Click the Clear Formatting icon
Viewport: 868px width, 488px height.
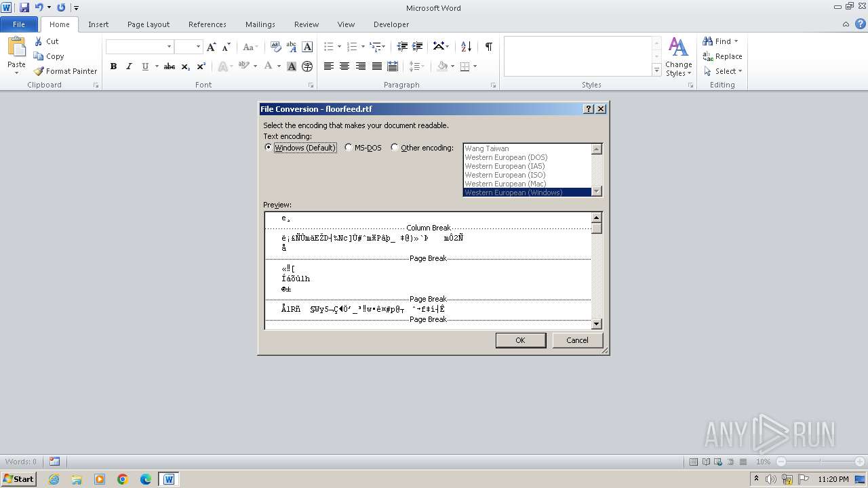click(276, 47)
